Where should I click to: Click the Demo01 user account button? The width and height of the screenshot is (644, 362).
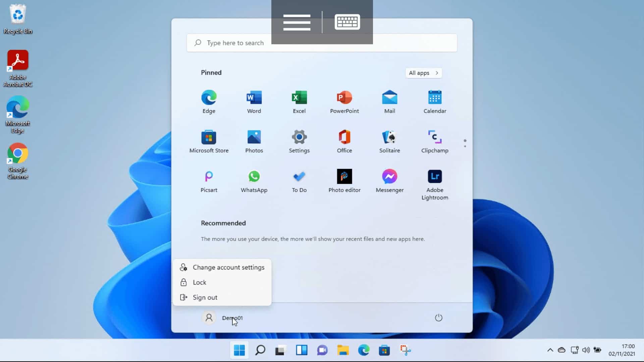(222, 318)
